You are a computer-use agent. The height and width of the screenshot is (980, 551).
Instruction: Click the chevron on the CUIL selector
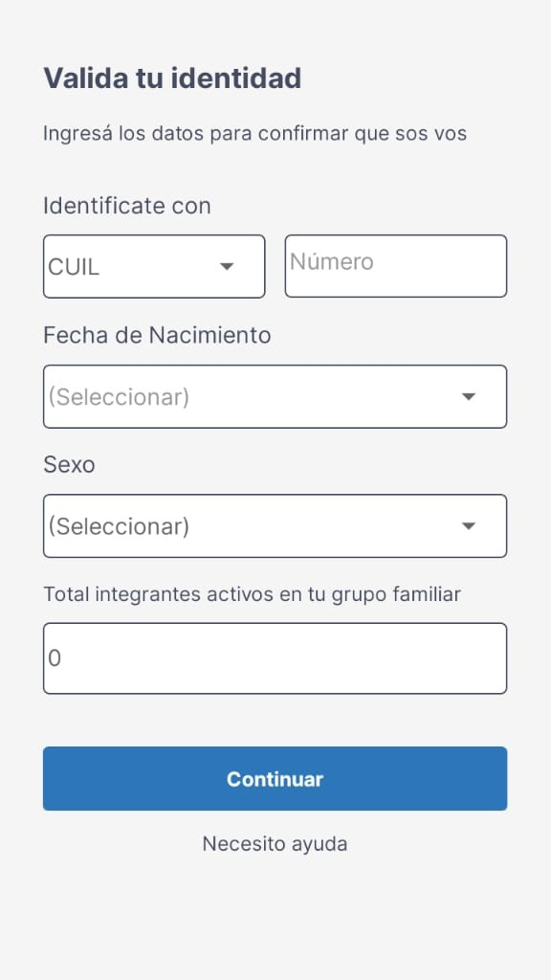(227, 267)
